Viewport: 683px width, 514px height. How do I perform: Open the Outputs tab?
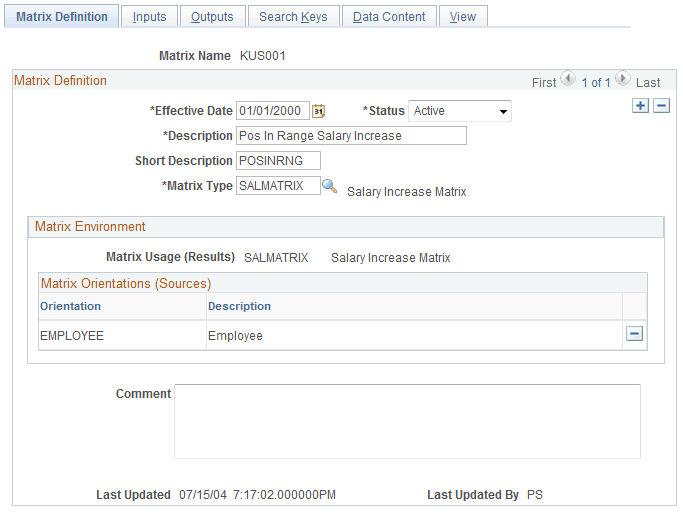click(212, 17)
